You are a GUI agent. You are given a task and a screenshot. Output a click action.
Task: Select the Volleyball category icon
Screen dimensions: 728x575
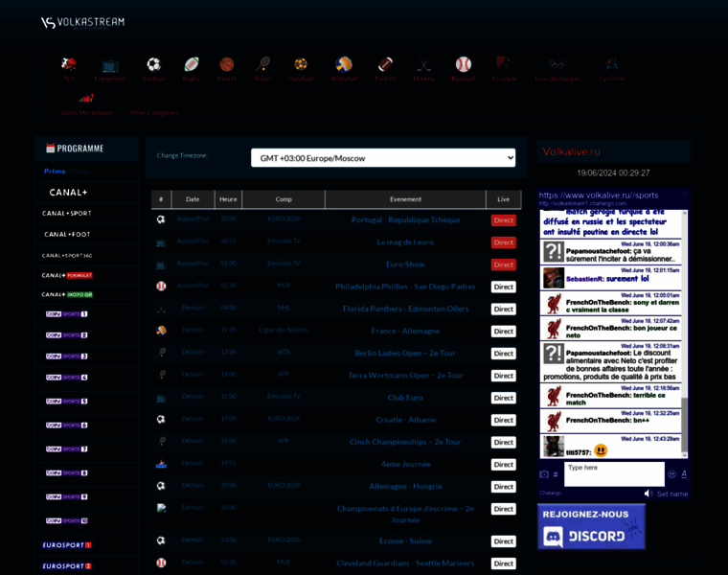[344, 64]
